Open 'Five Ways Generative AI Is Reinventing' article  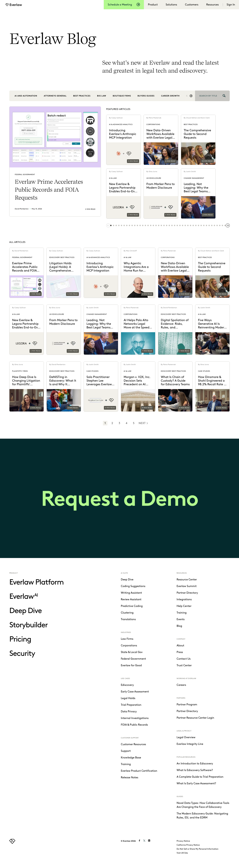coord(212,330)
